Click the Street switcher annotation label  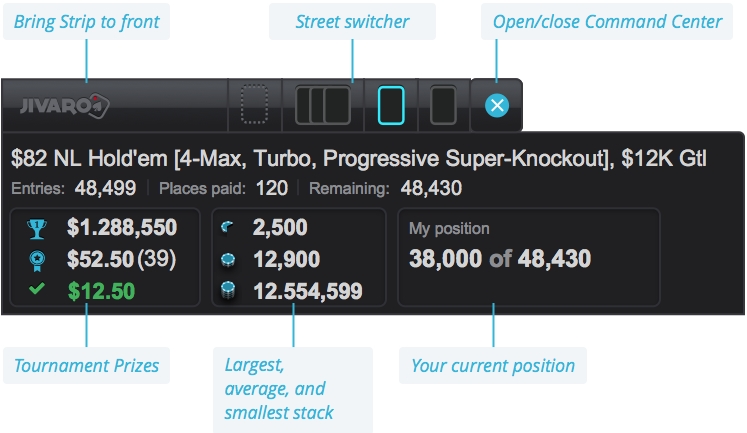pos(353,22)
